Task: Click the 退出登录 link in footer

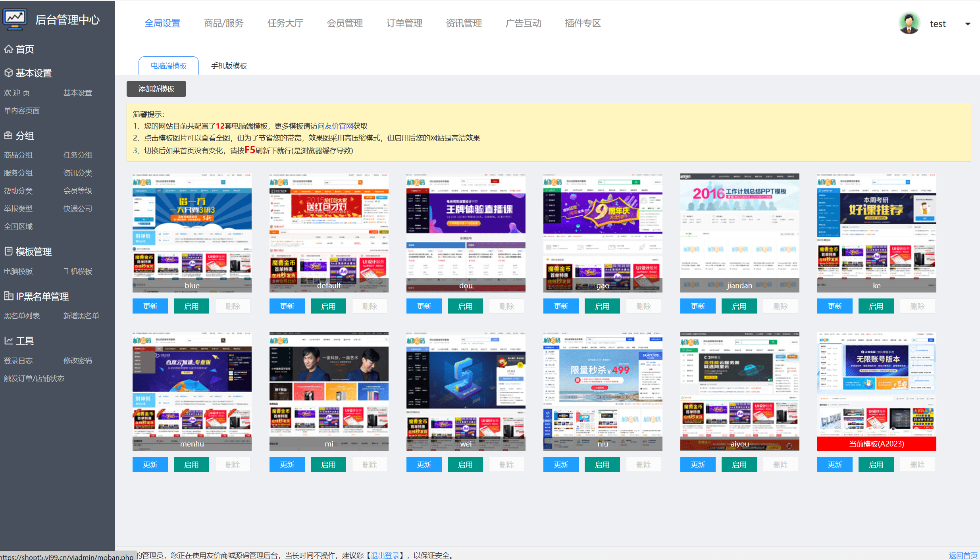Action: pyautogui.click(x=385, y=555)
